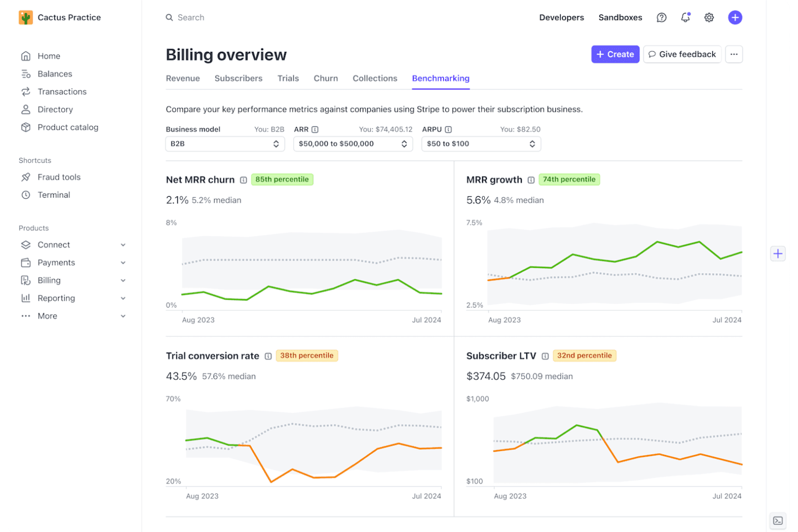Screen dimensions: 798x532
Task: Select the Benchmarking tab
Action: 441,78
